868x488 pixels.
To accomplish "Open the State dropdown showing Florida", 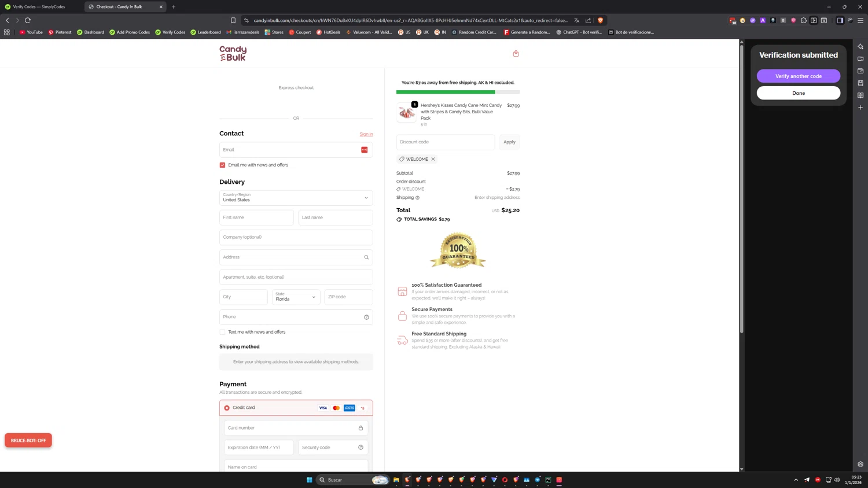I will click(296, 297).
